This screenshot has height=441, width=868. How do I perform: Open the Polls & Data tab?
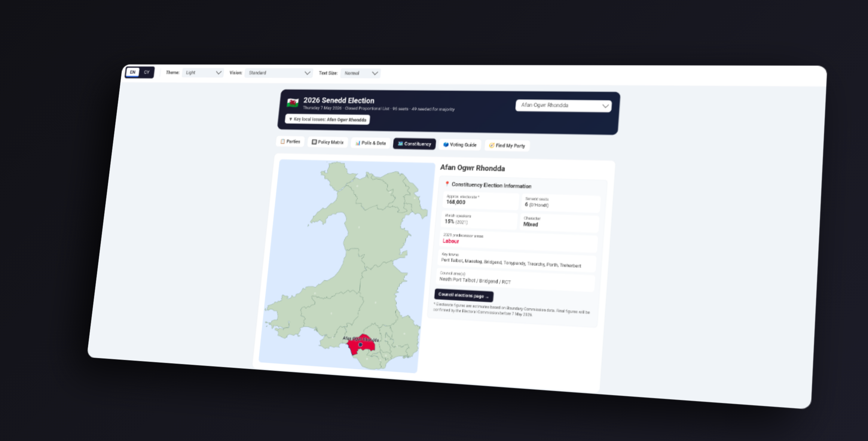pos(370,143)
